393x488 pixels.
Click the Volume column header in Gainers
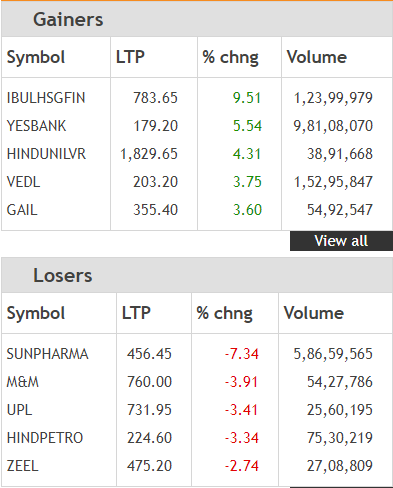tap(317, 57)
